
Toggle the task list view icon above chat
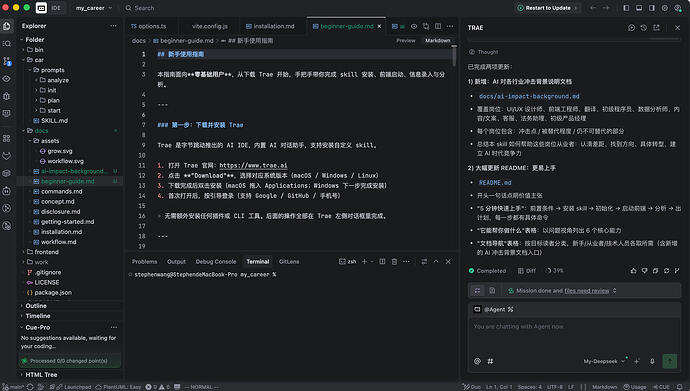point(477,291)
